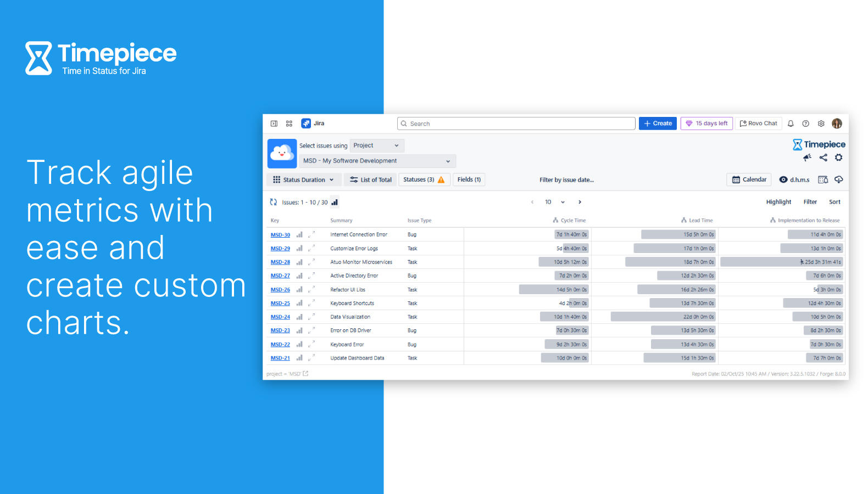Open the 15 days left trial button
The width and height of the screenshot is (868, 494).
pyautogui.click(x=706, y=123)
